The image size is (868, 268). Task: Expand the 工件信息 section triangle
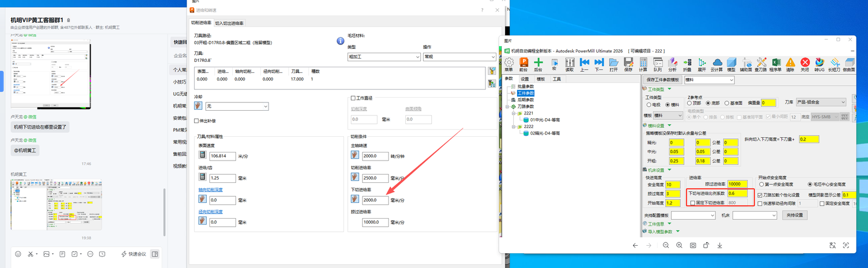[x=669, y=224]
